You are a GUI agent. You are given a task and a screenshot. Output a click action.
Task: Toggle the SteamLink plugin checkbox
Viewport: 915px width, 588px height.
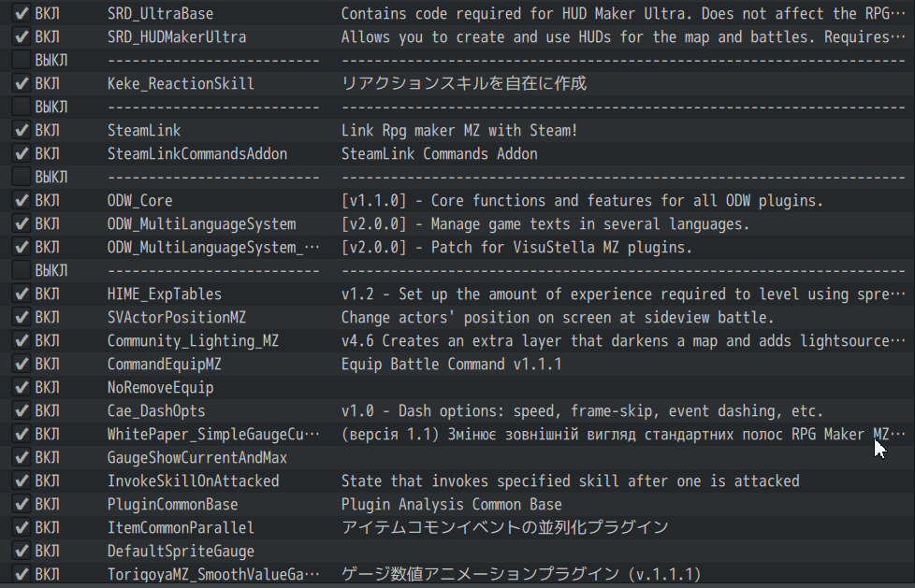click(x=22, y=130)
